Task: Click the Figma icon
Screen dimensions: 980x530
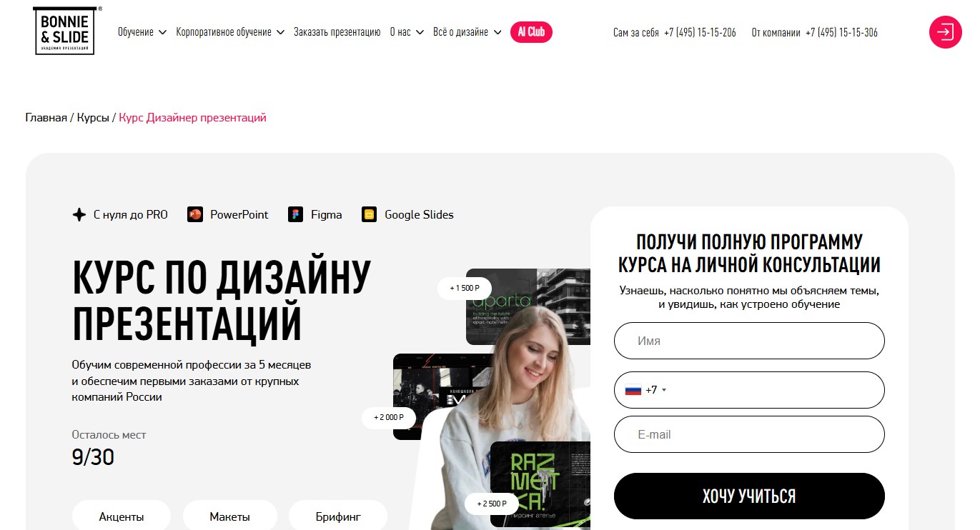Action: click(295, 214)
